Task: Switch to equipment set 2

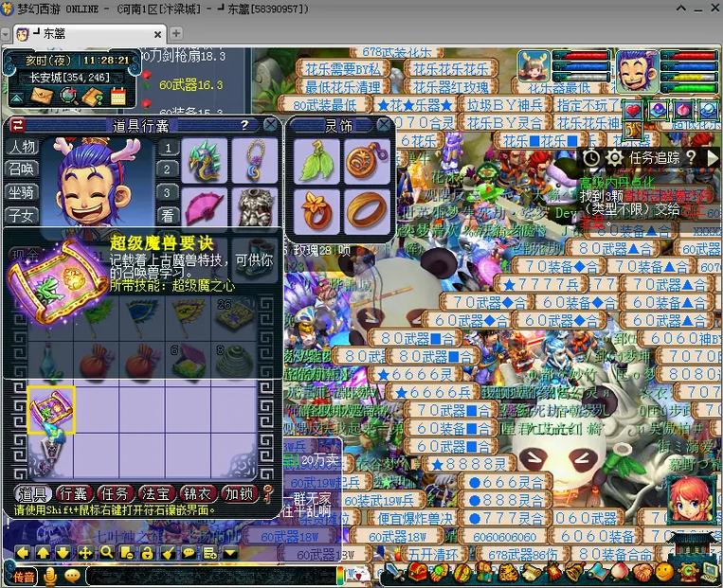Action: (168, 170)
